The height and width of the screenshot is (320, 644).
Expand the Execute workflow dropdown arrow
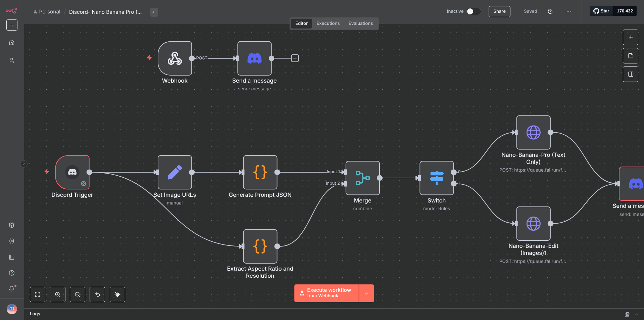pyautogui.click(x=366, y=293)
